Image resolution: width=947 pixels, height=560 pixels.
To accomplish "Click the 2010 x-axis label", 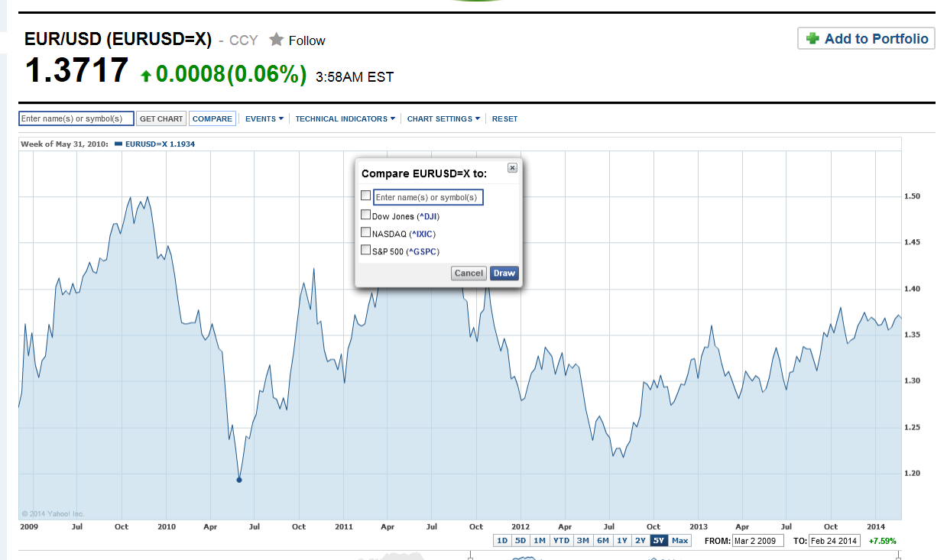I will pos(166,526).
